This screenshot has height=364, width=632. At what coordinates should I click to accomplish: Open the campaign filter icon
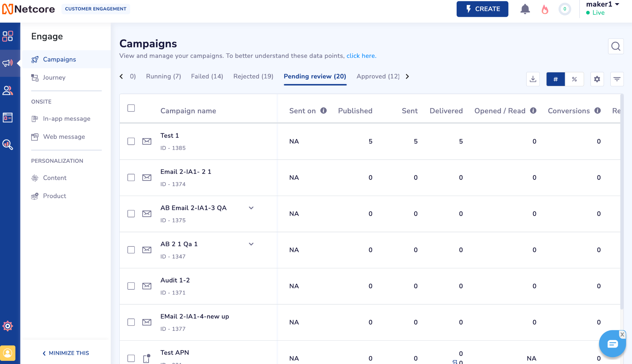coord(617,79)
